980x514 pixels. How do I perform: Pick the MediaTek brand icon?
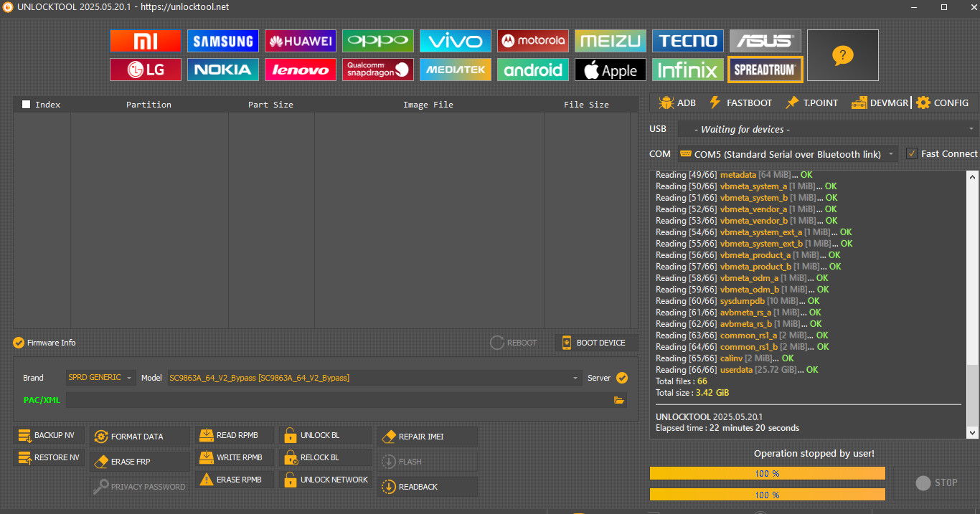(x=455, y=70)
